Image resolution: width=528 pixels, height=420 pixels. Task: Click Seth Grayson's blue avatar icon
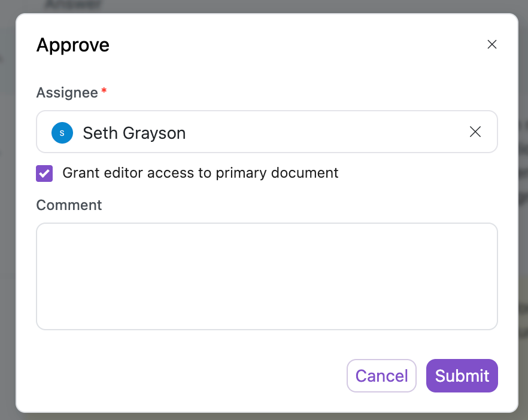tap(62, 133)
